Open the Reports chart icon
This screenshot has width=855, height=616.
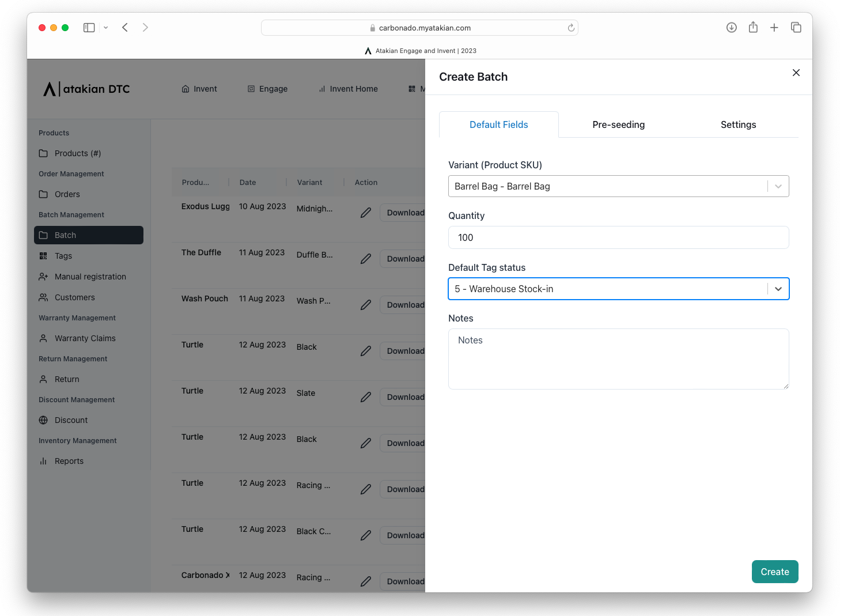[x=44, y=461]
